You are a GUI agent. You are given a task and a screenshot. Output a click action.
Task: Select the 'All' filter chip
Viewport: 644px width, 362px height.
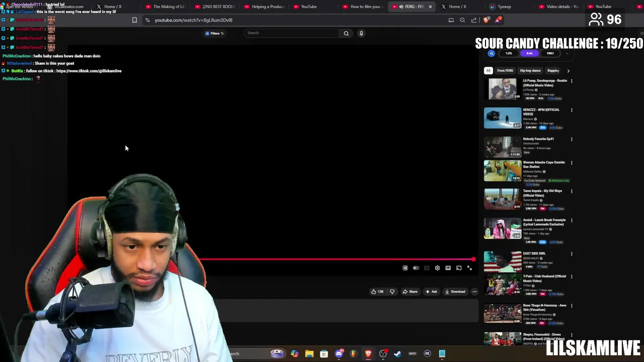pos(488,71)
